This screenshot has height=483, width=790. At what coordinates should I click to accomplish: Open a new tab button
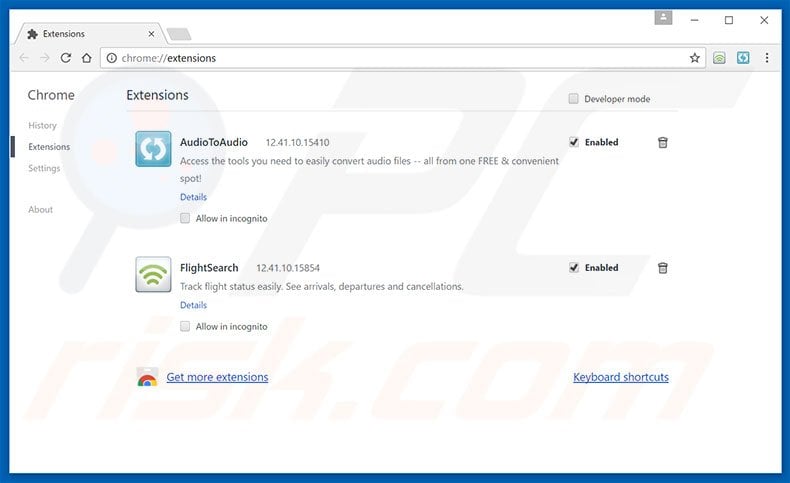click(179, 34)
